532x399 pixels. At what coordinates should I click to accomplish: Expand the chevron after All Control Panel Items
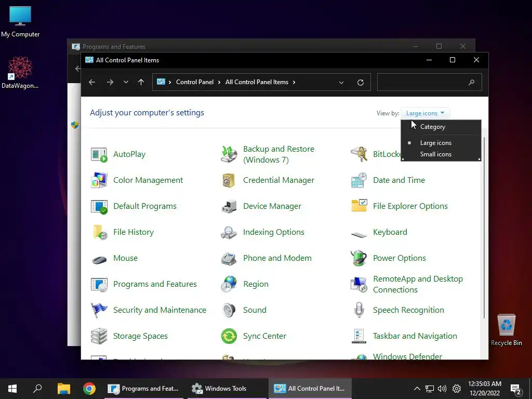click(x=294, y=83)
